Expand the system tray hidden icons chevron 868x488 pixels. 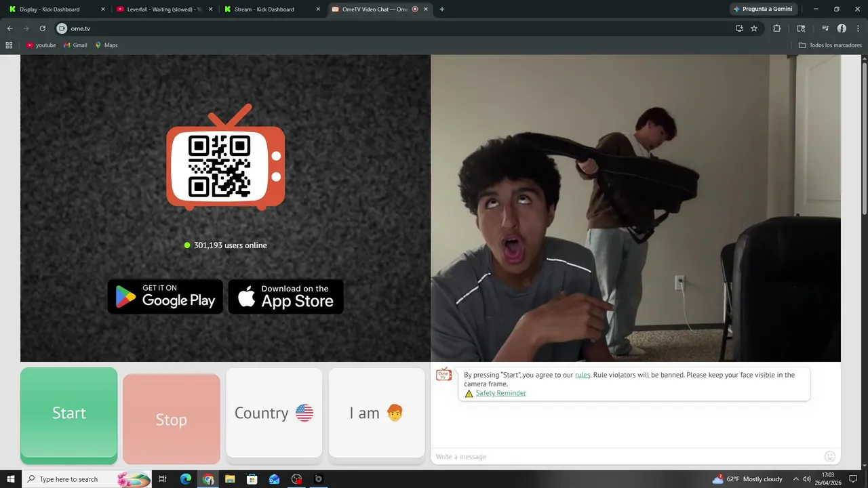click(x=796, y=479)
